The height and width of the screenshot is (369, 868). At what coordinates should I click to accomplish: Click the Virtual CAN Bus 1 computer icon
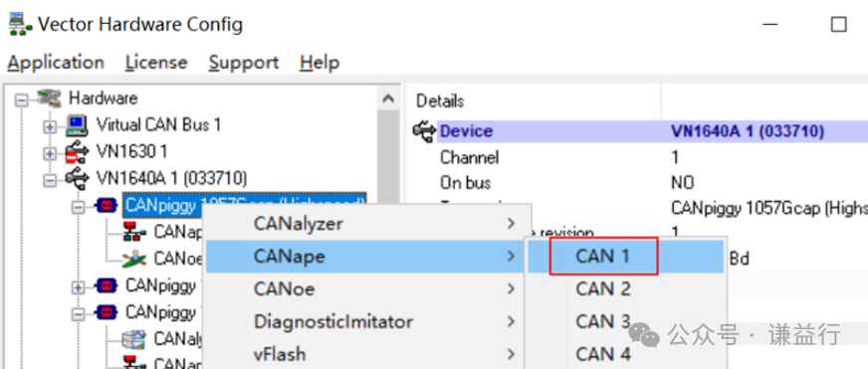[77, 125]
